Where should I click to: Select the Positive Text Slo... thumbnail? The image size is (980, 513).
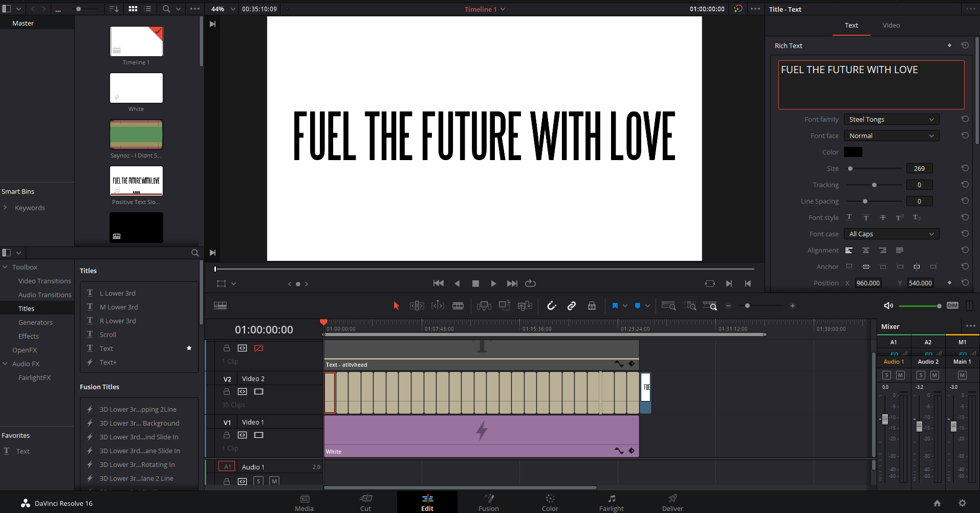136,181
